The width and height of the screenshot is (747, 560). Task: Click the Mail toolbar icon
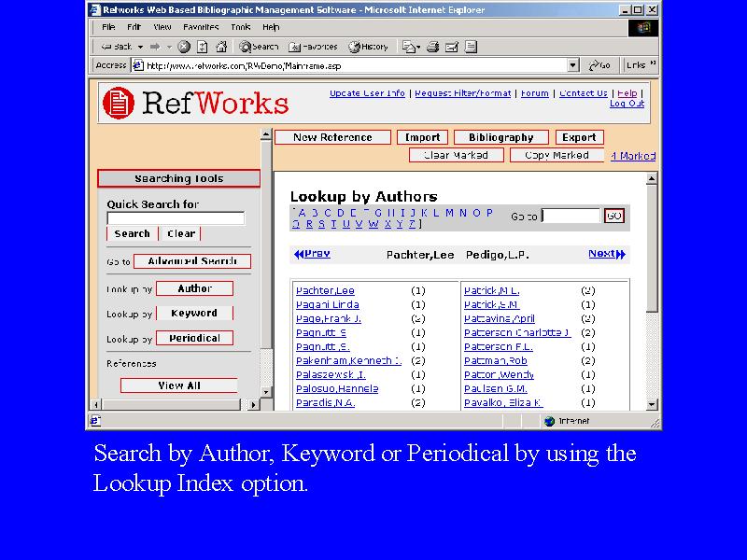point(408,47)
